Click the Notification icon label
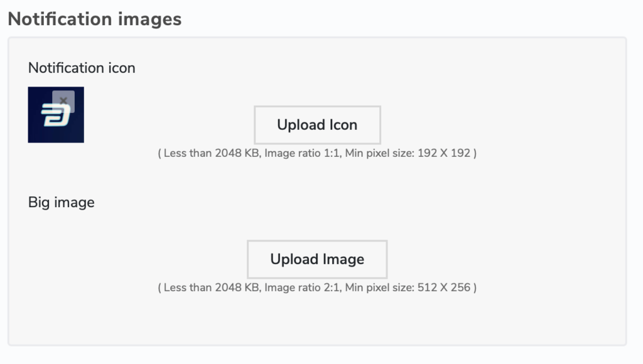Screen dimensions: 643x364 81,68
